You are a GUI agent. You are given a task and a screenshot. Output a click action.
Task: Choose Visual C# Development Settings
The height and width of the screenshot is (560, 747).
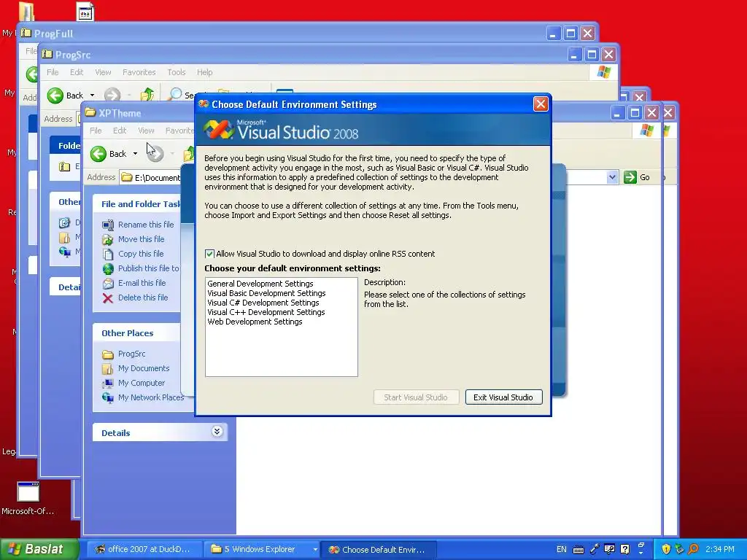(x=263, y=303)
